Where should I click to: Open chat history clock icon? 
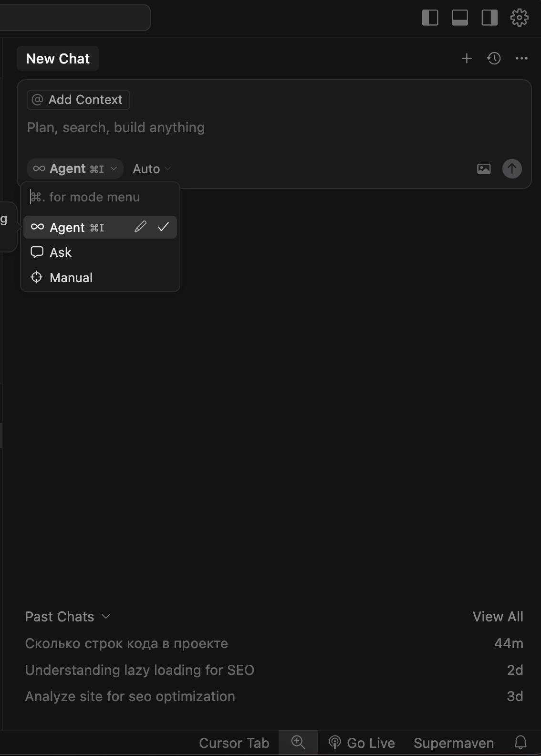[494, 59]
